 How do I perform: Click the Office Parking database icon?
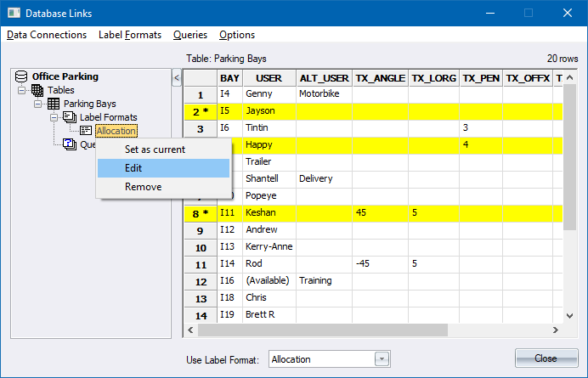[x=22, y=76]
